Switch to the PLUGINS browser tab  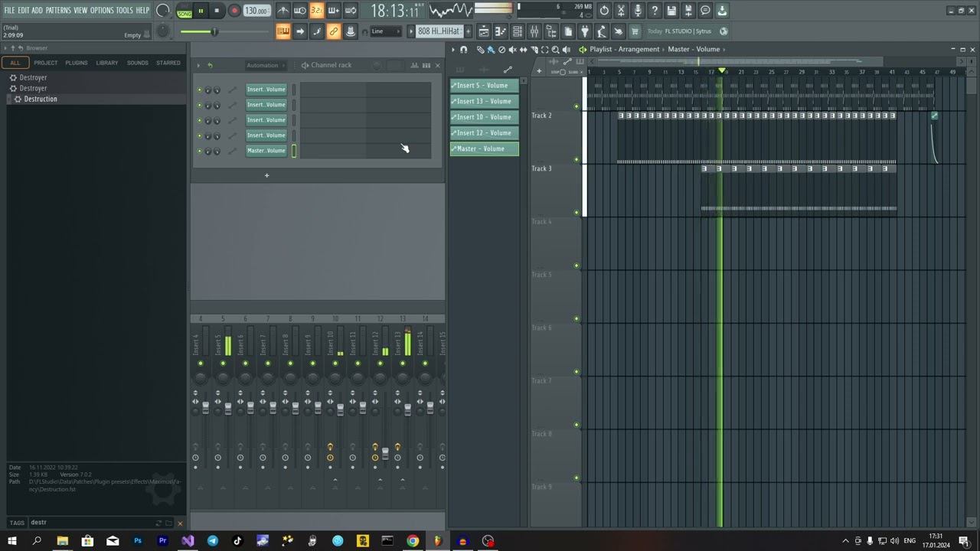click(x=77, y=63)
